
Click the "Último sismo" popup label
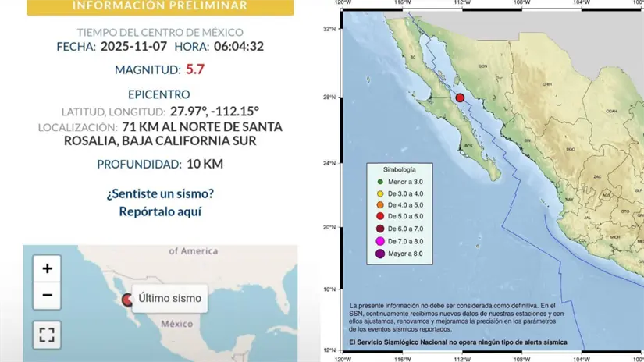[169, 298]
